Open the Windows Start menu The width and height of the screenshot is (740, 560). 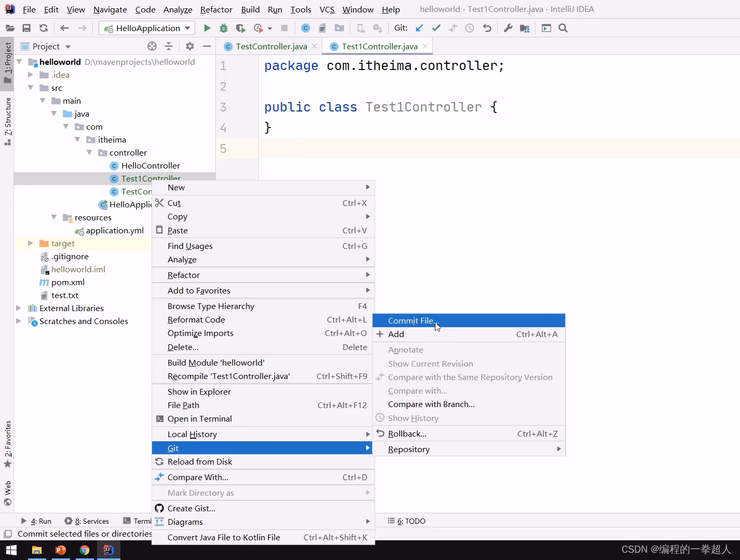pos(11,550)
